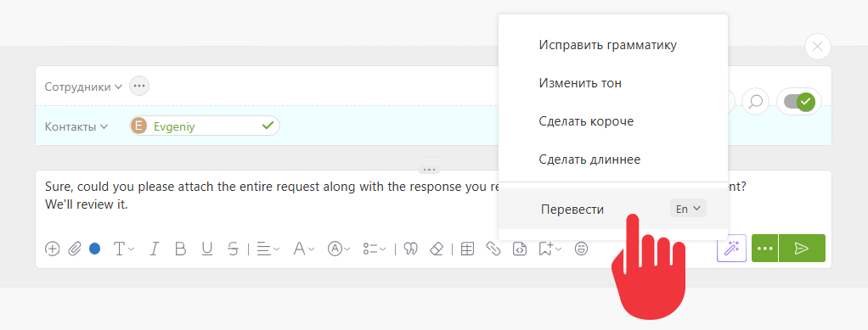Open the circled A background color dropdown
This screenshot has height=330, width=868.
tap(339, 249)
